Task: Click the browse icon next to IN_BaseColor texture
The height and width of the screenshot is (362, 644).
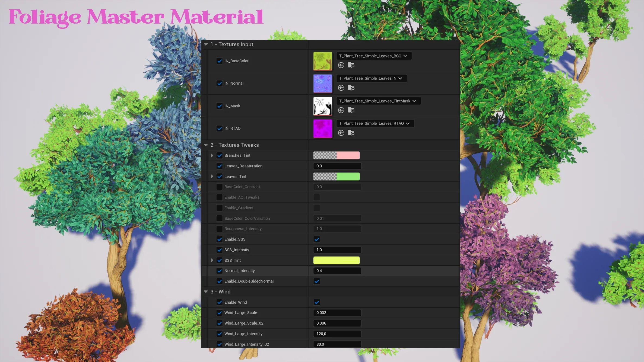Action: click(x=351, y=65)
